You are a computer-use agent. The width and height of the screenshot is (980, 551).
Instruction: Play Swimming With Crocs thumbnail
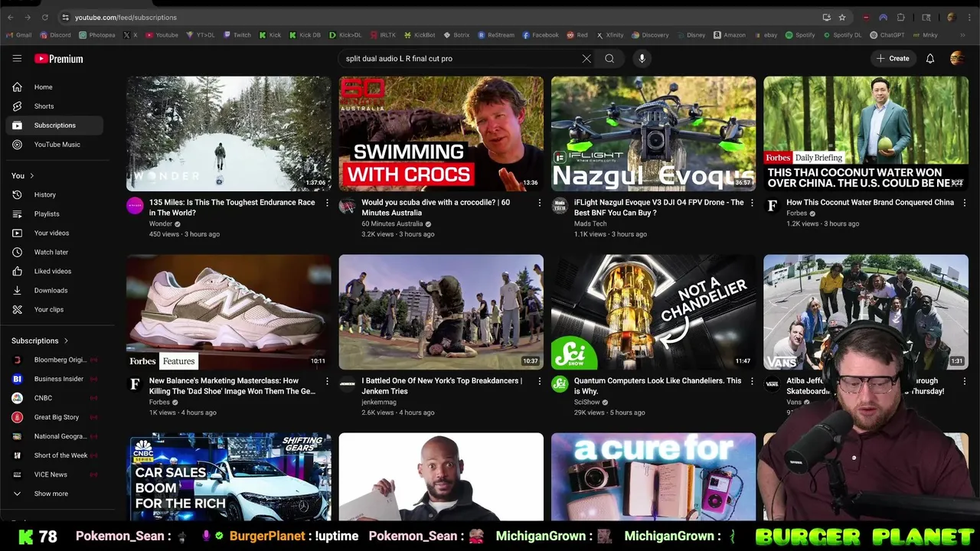click(x=441, y=133)
